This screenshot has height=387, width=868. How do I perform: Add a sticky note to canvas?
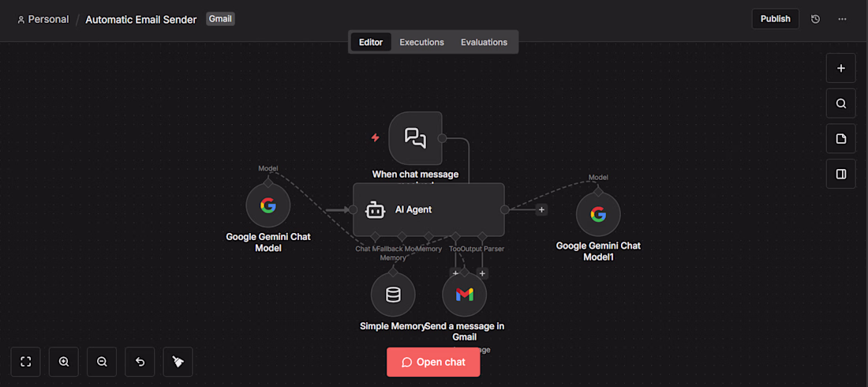841,139
